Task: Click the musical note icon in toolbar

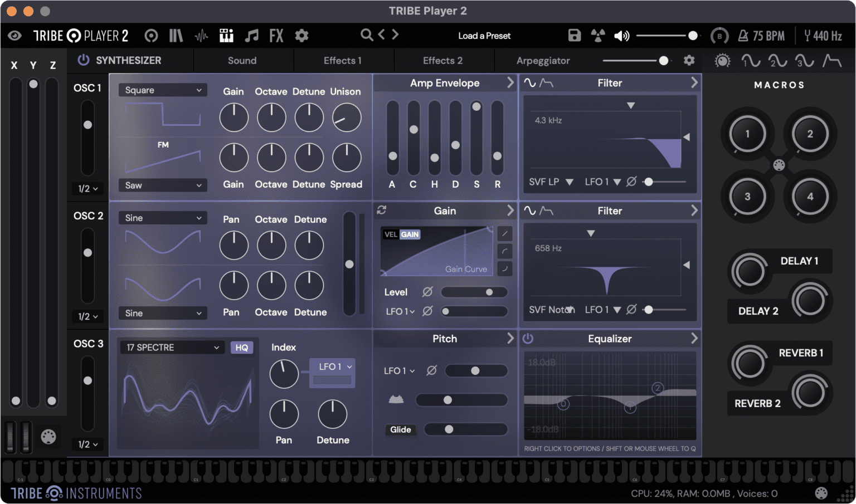Action: pyautogui.click(x=251, y=35)
